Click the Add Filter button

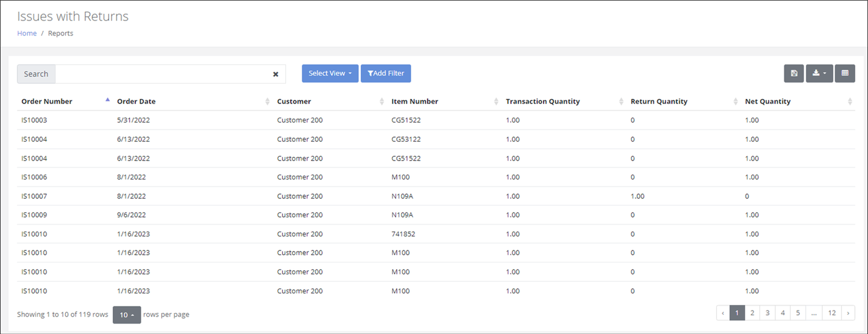click(386, 73)
